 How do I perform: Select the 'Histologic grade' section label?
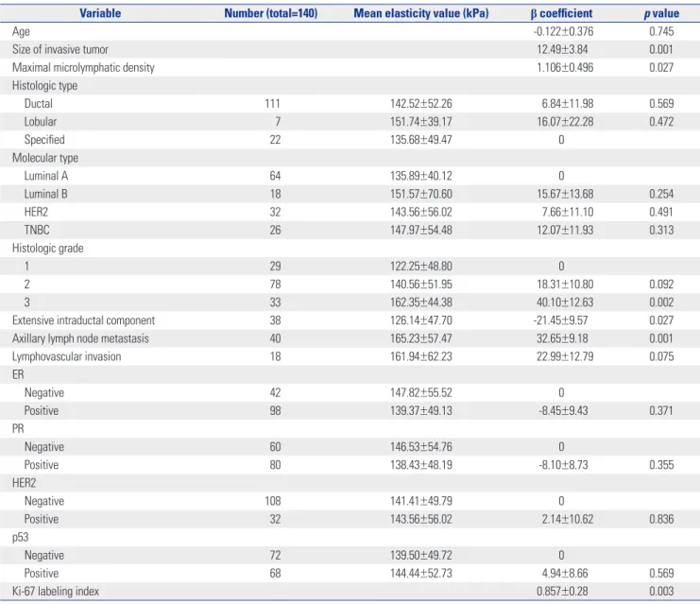(x=48, y=249)
